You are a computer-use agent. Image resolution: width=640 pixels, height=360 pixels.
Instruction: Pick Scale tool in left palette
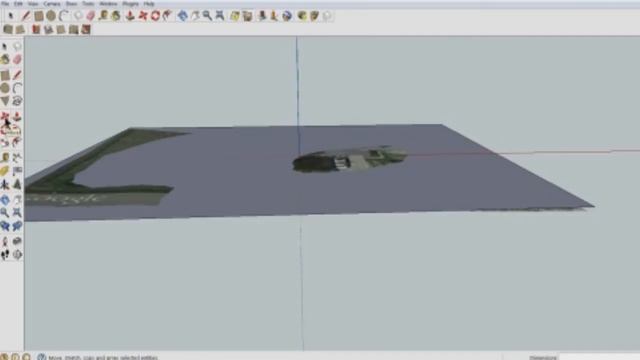tap(5, 142)
